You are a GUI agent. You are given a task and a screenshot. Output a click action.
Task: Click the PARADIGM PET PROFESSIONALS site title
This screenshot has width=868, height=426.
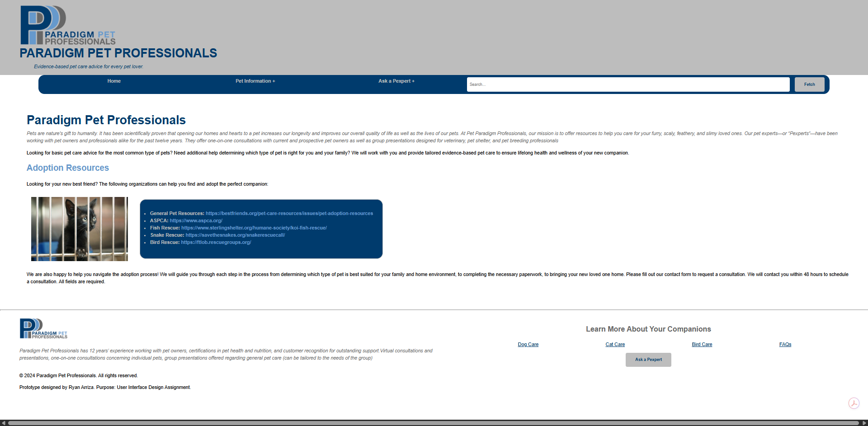coord(118,53)
